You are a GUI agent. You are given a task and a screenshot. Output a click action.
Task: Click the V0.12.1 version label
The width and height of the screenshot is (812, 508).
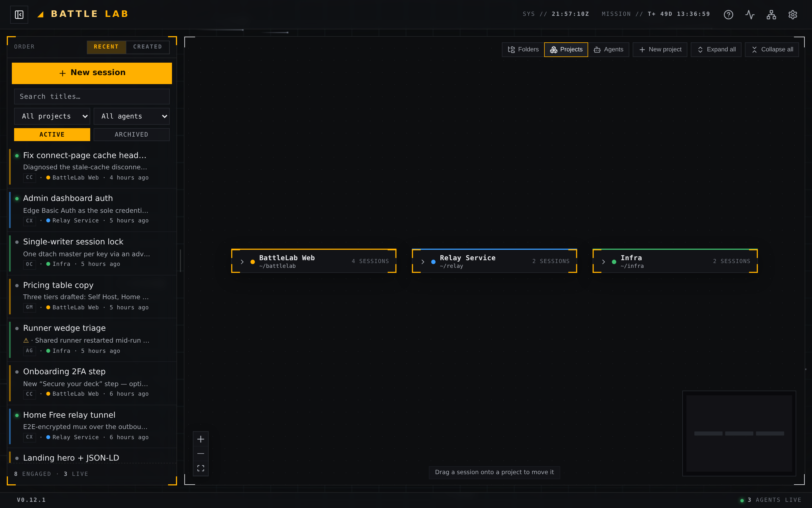point(32,500)
